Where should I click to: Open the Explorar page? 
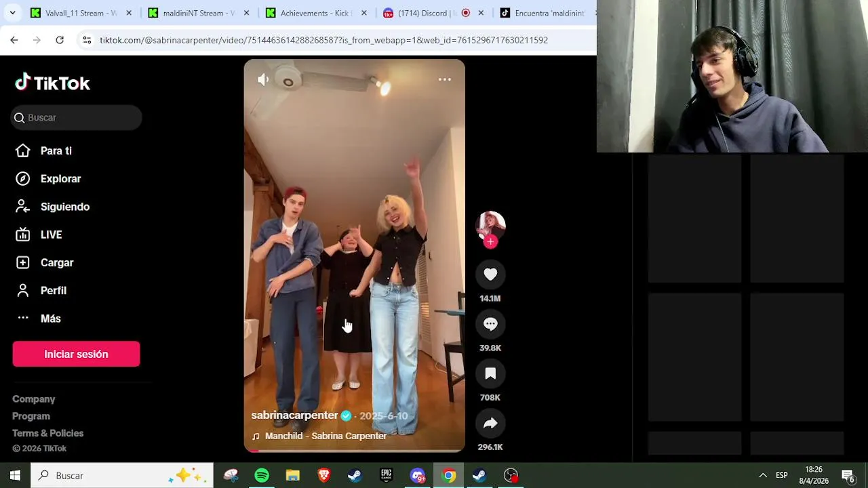(x=48, y=179)
